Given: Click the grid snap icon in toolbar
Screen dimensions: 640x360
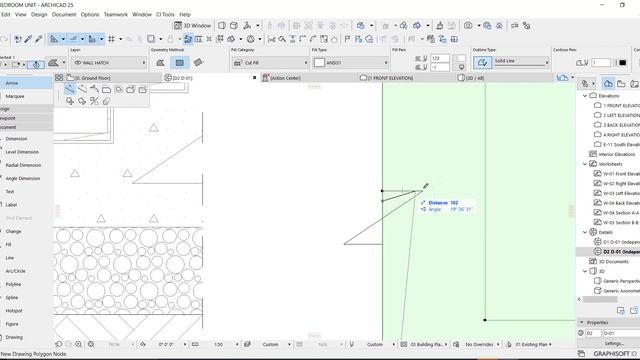Looking at the screenshot, I should pyautogui.click(x=111, y=39).
